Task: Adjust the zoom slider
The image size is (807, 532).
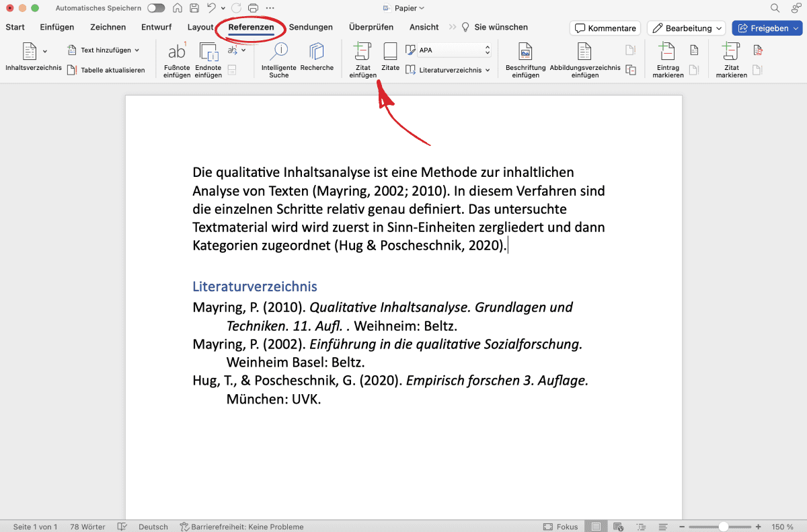Action: [723, 527]
